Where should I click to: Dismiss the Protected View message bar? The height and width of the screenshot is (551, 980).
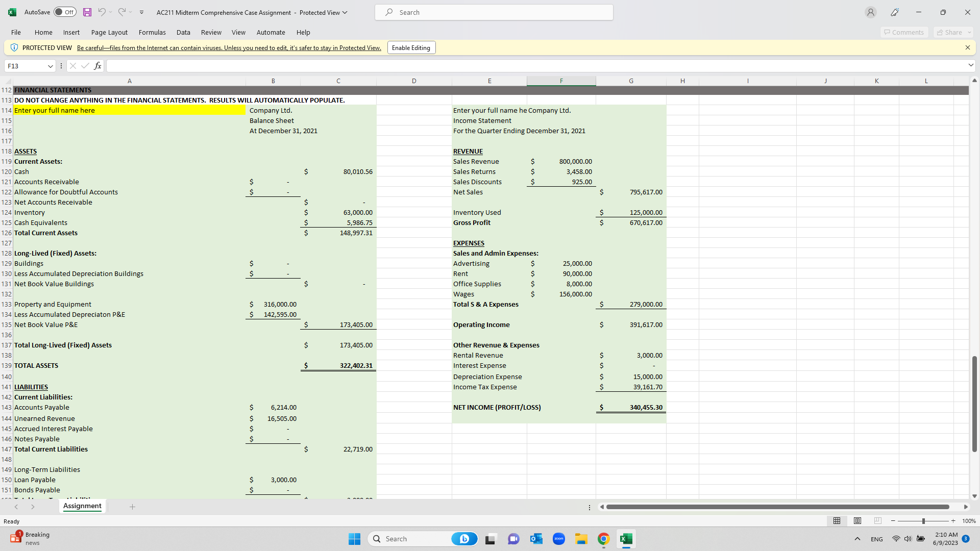point(967,47)
